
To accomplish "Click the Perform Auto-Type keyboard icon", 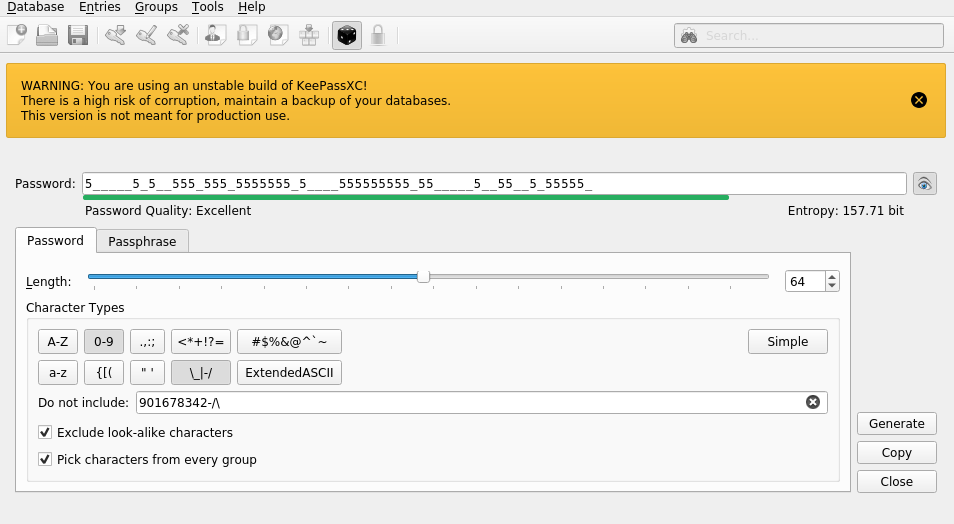I will coord(309,35).
